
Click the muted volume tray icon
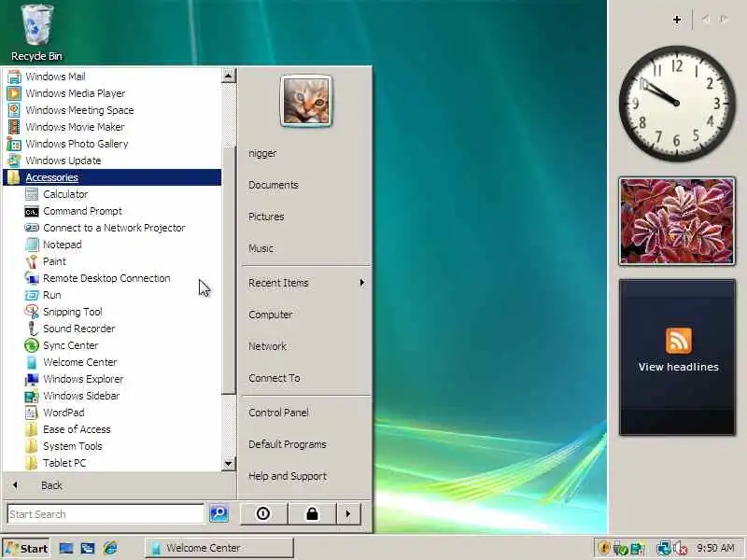[x=681, y=549]
